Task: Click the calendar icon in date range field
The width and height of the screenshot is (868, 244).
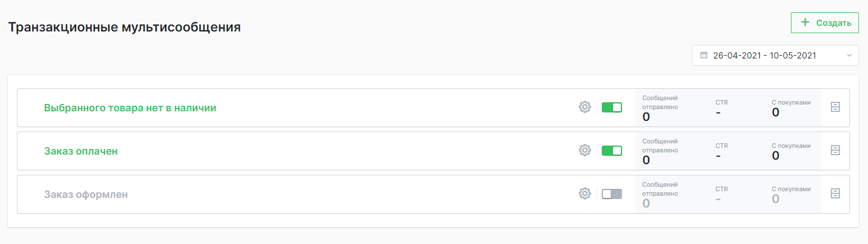Action: tap(704, 56)
